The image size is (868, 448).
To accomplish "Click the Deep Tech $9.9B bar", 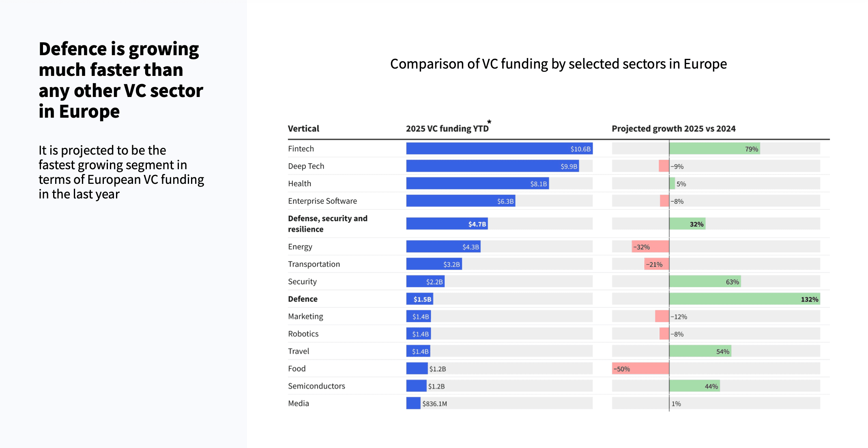I will pyautogui.click(x=492, y=166).
